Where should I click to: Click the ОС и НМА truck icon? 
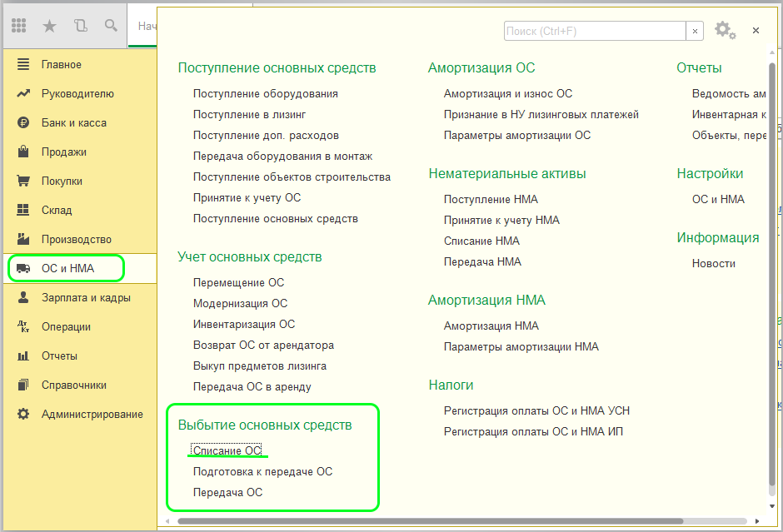tap(23, 268)
